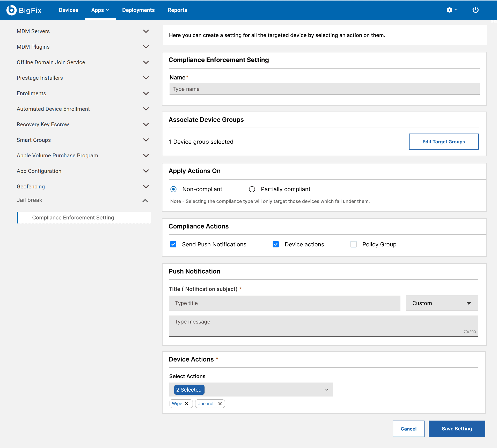Click Edit Target Groups button
This screenshot has width=497, height=448.
[x=444, y=142]
